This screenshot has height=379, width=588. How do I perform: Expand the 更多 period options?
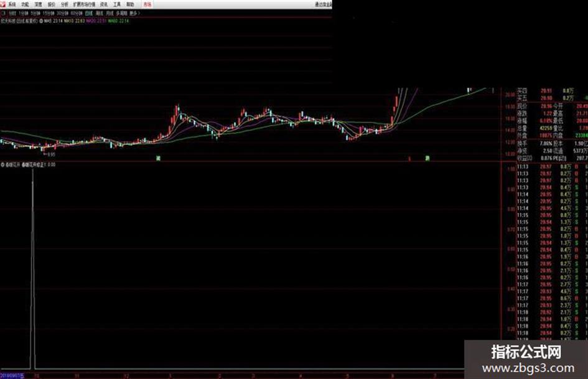(134, 13)
